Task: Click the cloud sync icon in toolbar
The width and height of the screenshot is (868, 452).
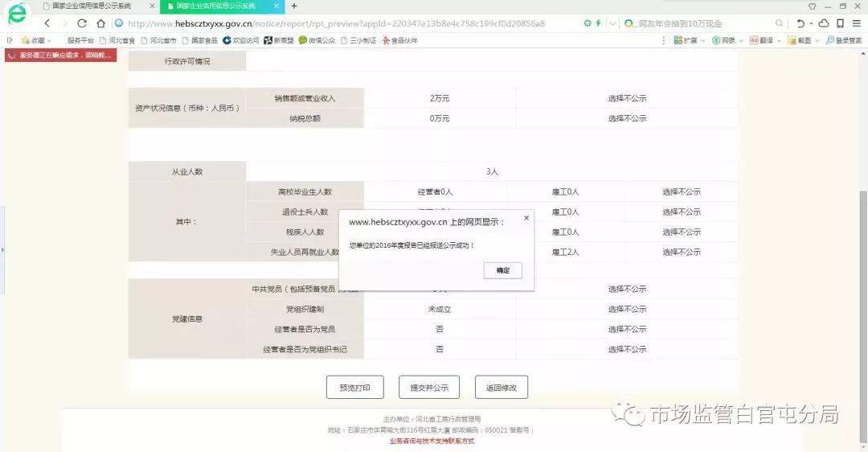Action: (824, 23)
